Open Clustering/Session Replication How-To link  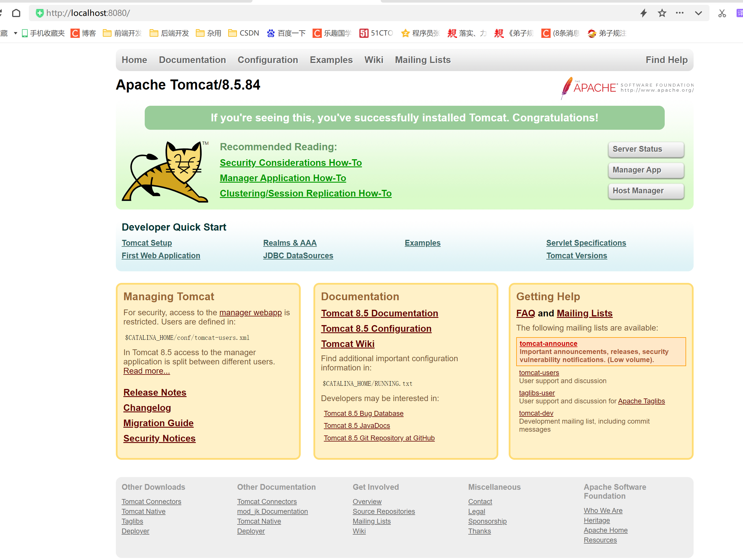pyautogui.click(x=306, y=194)
